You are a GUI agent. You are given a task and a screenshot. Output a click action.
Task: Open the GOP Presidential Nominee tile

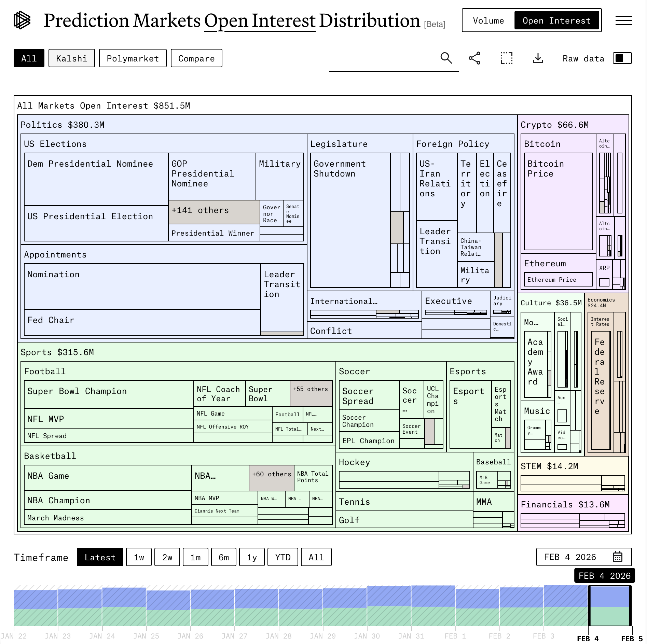(x=212, y=177)
